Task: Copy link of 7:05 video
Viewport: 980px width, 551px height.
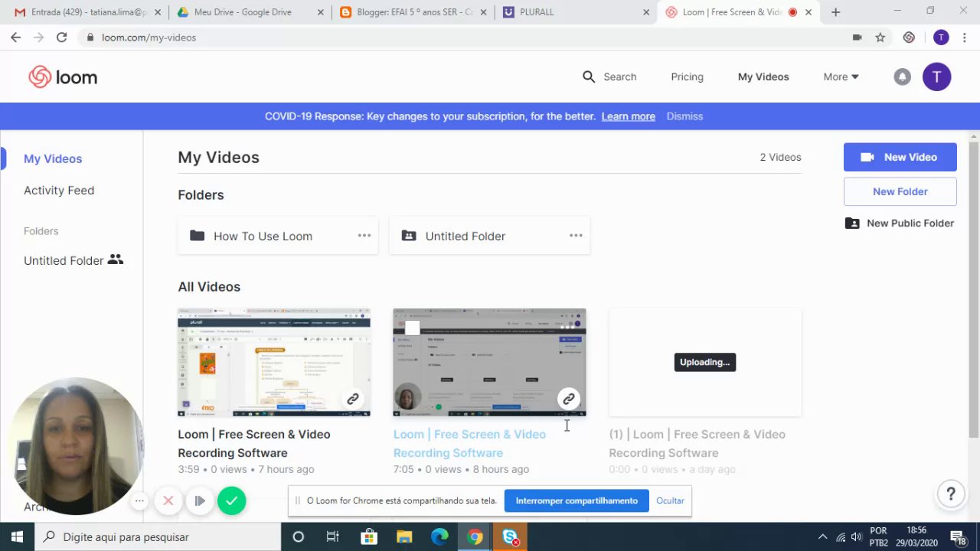Action: tap(568, 399)
